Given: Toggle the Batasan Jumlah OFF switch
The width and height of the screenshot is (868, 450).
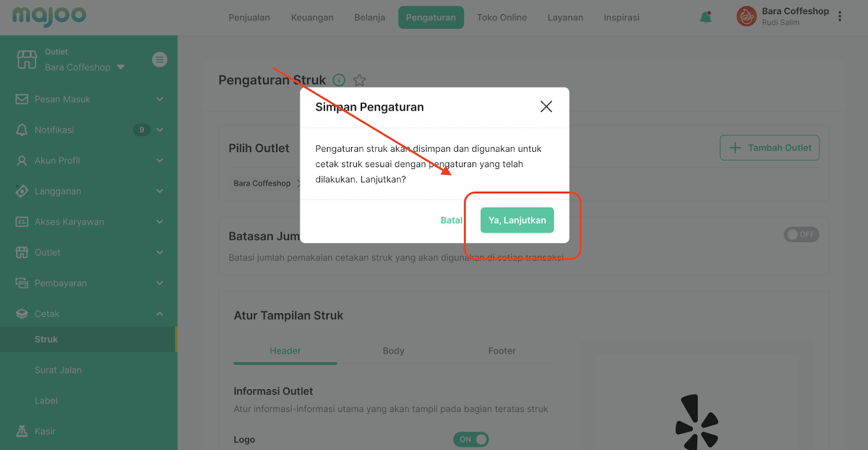Looking at the screenshot, I should pos(801,234).
